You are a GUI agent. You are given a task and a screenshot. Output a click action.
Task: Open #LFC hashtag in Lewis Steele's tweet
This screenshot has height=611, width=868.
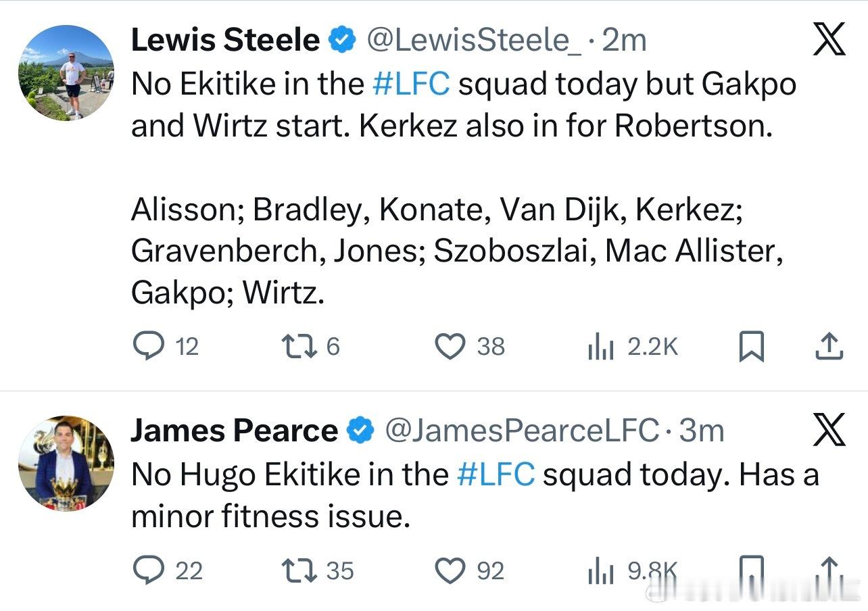pos(411,84)
